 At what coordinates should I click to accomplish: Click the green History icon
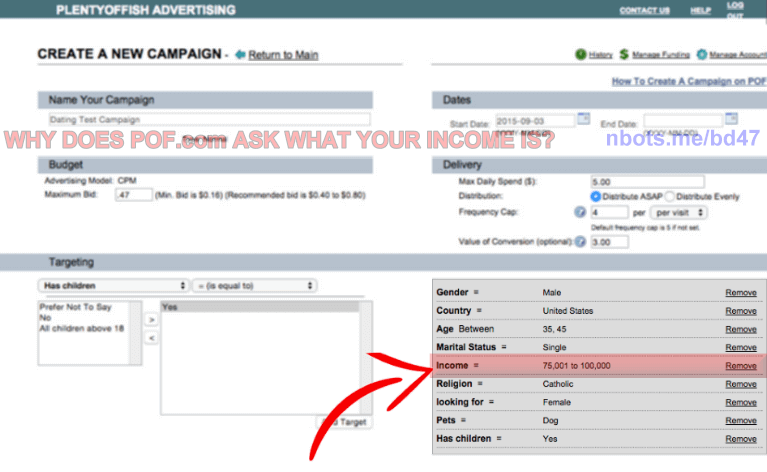581,54
